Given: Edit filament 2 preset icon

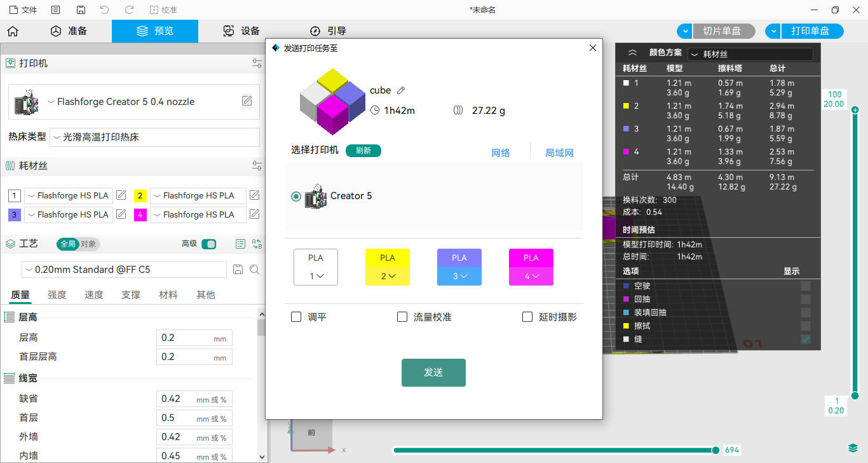Looking at the screenshot, I should click(x=254, y=195).
